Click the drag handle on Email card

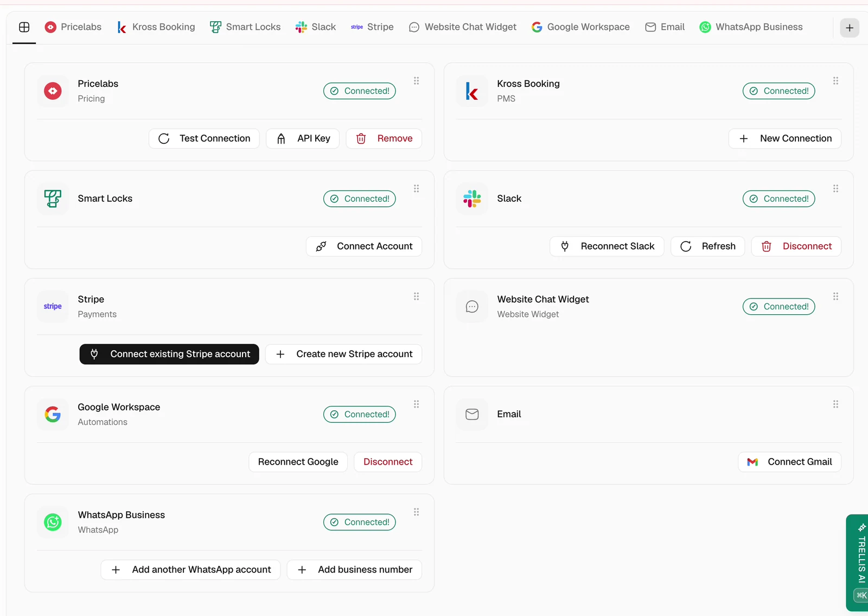coord(835,404)
